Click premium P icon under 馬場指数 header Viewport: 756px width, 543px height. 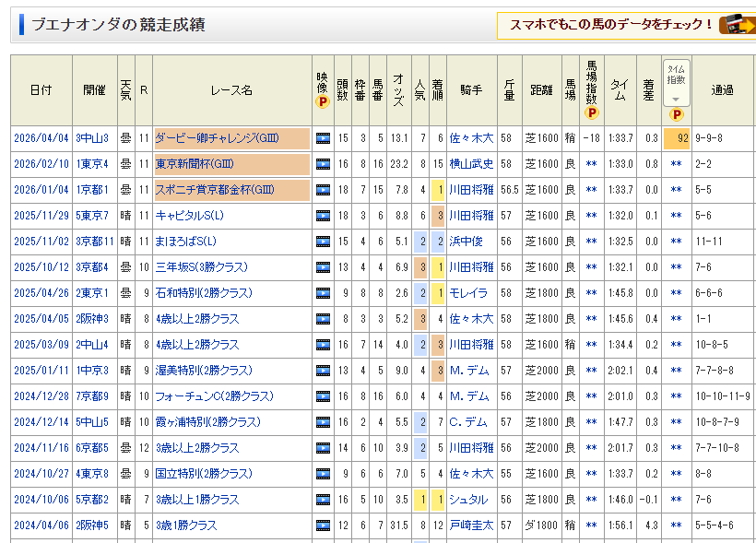(x=592, y=113)
